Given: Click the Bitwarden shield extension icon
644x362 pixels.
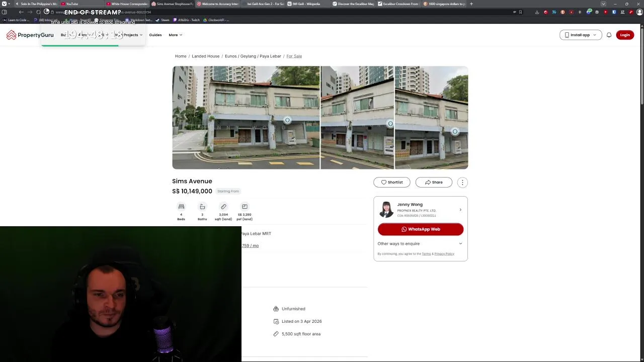Looking at the screenshot, I should (614, 12).
